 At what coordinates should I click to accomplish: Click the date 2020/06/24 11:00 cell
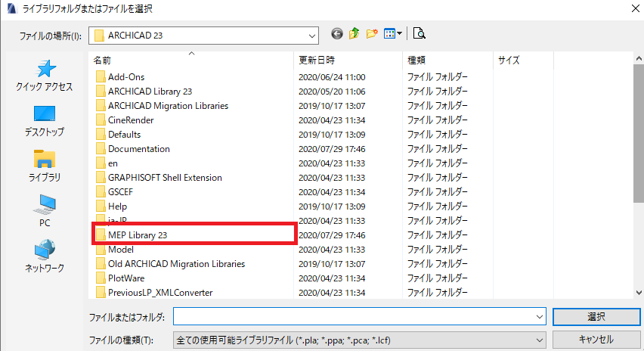pos(332,77)
